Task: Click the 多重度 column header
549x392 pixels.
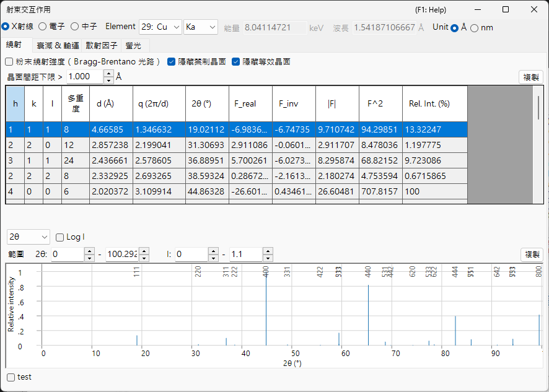Action: pyautogui.click(x=76, y=104)
